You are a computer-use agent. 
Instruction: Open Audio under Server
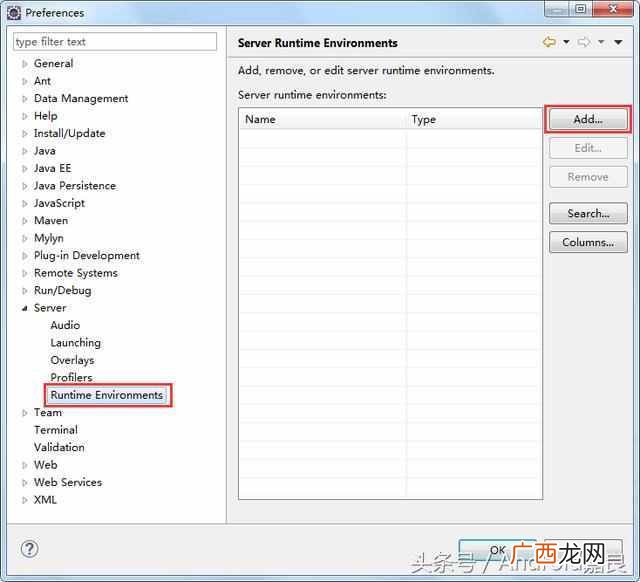point(65,325)
